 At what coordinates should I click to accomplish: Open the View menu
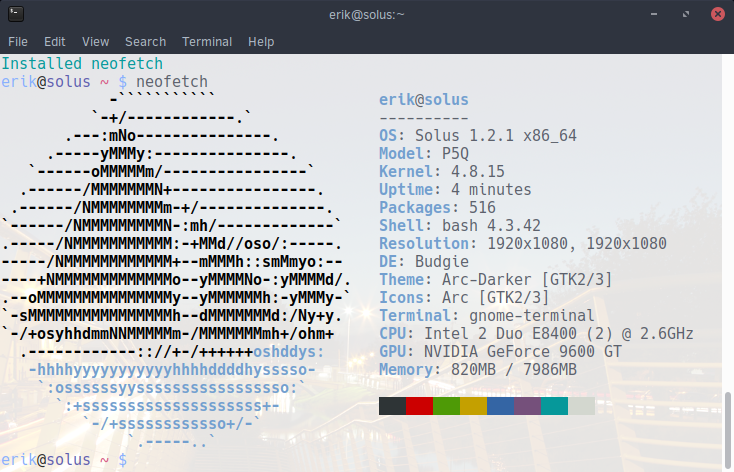(x=95, y=42)
